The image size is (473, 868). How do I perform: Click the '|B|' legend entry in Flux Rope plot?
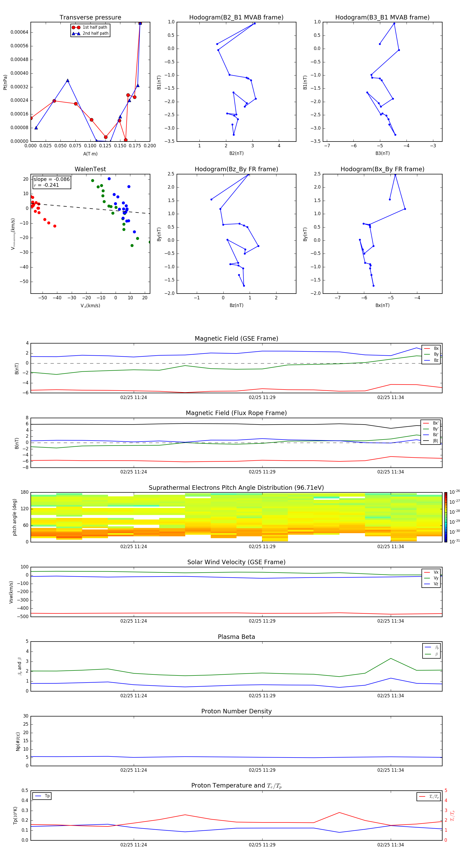tap(431, 441)
